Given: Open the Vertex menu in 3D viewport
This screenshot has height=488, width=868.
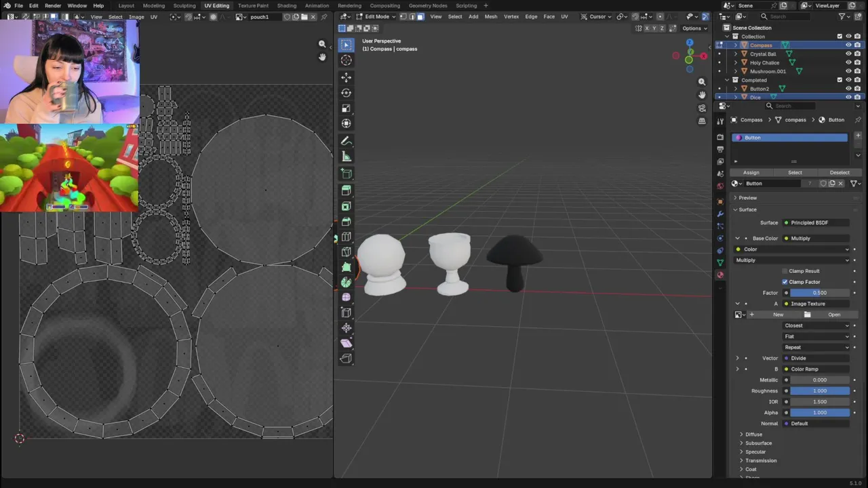Looking at the screenshot, I should click(x=511, y=16).
